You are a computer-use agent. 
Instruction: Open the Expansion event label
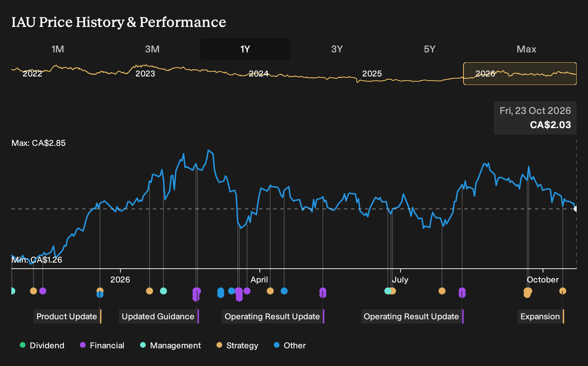541,316
